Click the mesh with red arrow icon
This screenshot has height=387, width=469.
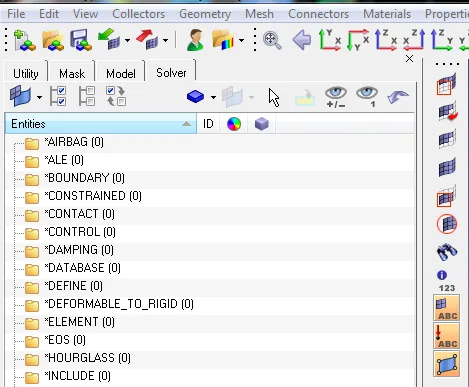(x=447, y=112)
